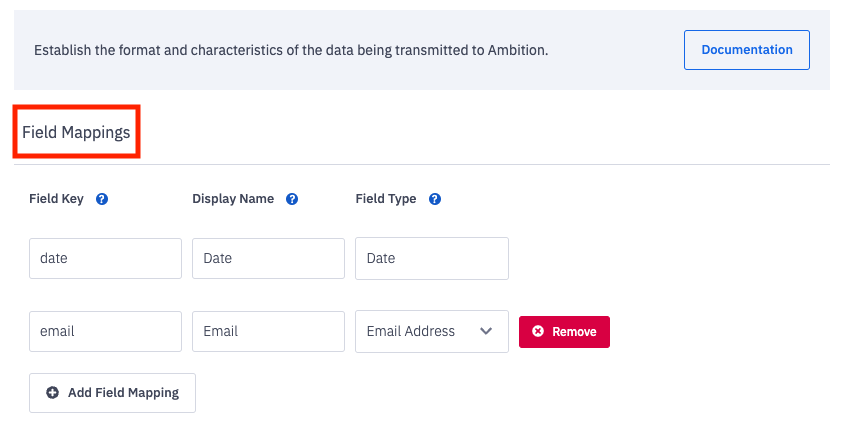Add a new field mapping row

tap(112, 393)
